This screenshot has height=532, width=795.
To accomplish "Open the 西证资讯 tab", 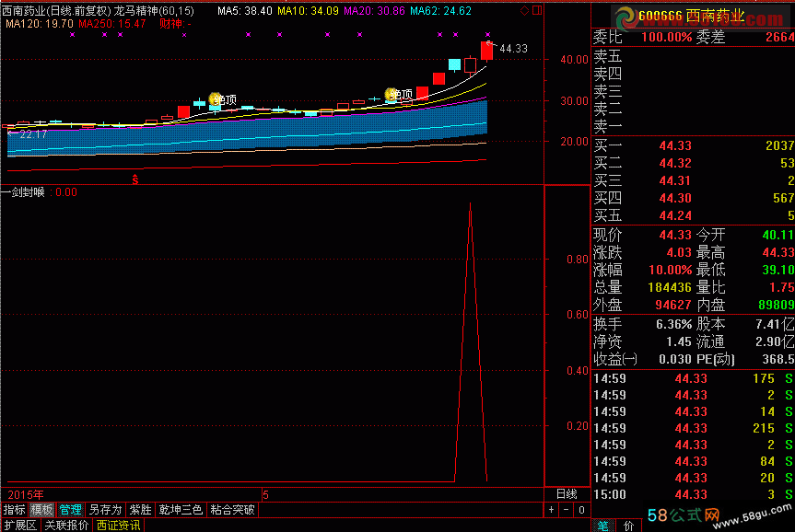I will coord(118,526).
